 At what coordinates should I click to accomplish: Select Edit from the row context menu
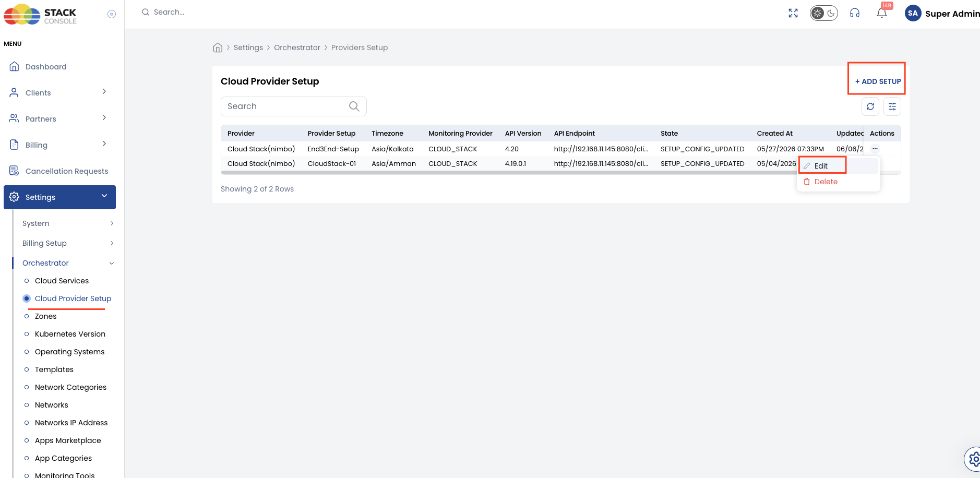[x=822, y=166]
